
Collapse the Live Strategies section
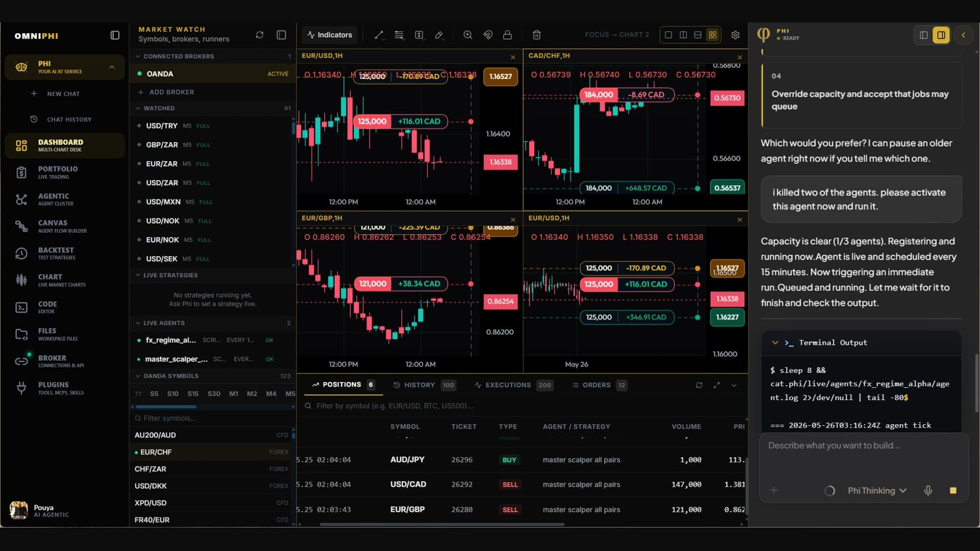(x=138, y=275)
